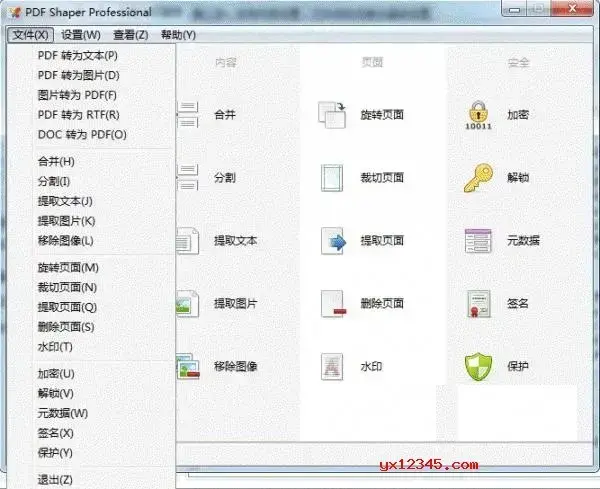The width and height of the screenshot is (600, 489).
Task: Select 签名(X) in the file menu
Action: [x=55, y=433]
